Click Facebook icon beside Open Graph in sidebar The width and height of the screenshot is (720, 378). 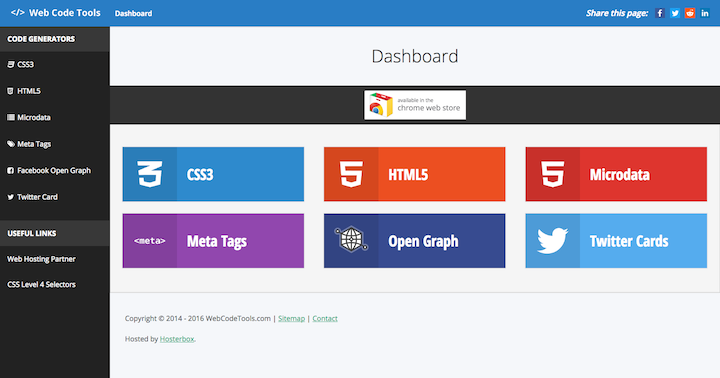tap(11, 170)
